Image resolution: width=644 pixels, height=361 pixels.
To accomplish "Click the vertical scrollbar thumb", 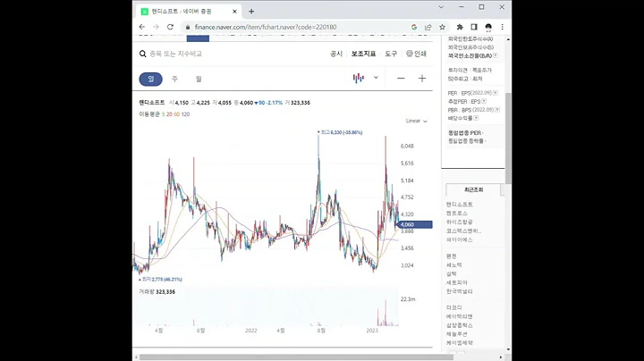I will coord(508,139).
